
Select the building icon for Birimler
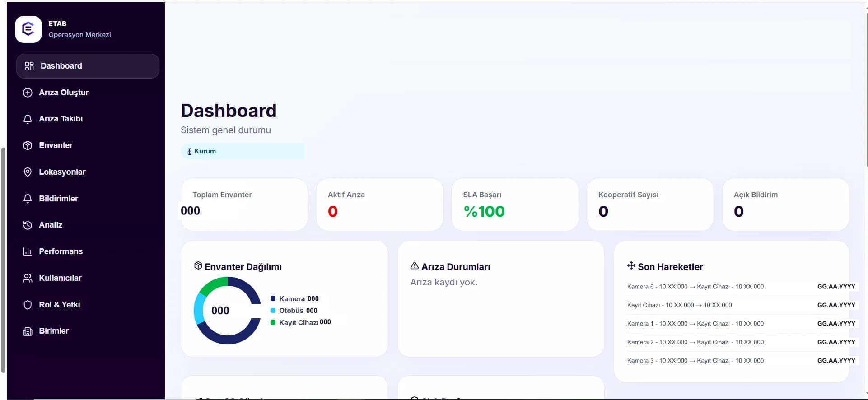(x=28, y=331)
